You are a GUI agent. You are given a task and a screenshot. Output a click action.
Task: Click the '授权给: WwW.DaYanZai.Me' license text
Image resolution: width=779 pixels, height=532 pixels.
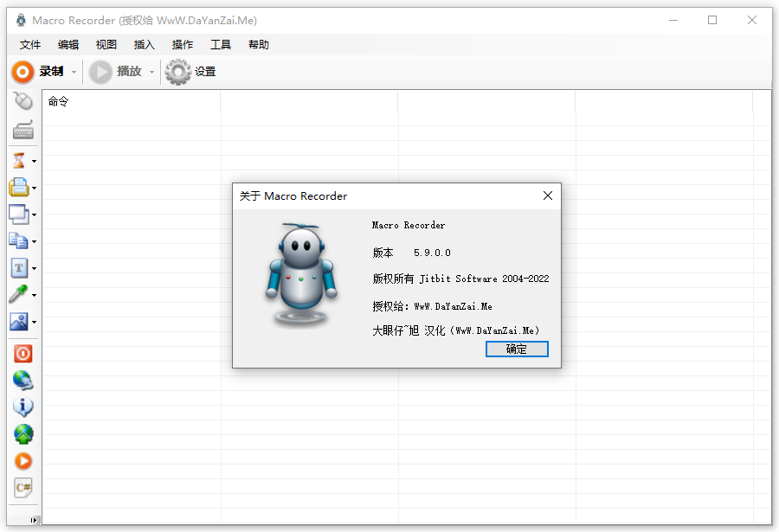(x=432, y=306)
